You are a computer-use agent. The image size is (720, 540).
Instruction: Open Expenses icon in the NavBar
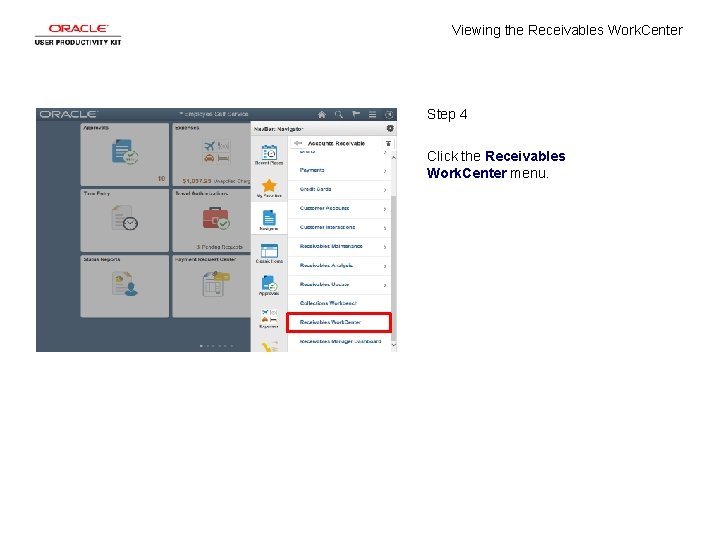pos(269,318)
